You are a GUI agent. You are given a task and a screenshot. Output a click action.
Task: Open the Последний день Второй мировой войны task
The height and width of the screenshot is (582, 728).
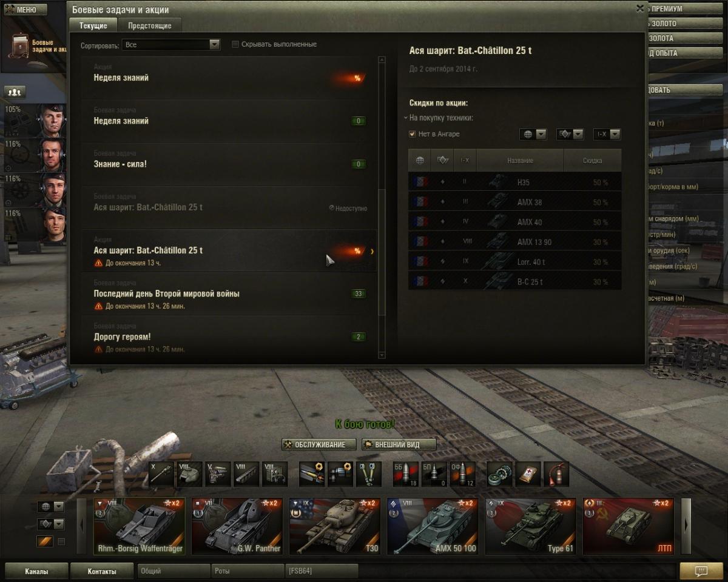click(x=229, y=294)
